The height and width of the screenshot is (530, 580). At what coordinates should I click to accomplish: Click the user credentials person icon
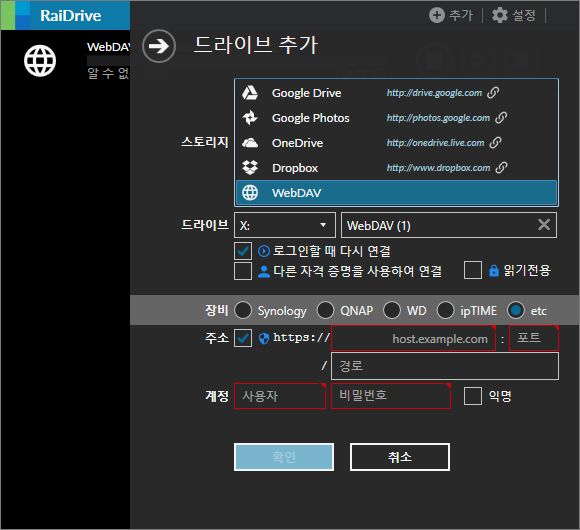(263, 271)
